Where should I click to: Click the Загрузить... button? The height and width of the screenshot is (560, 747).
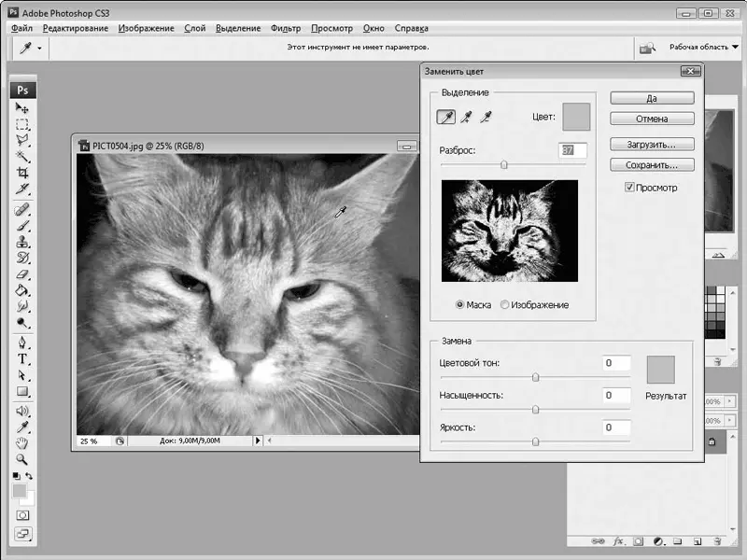click(652, 145)
